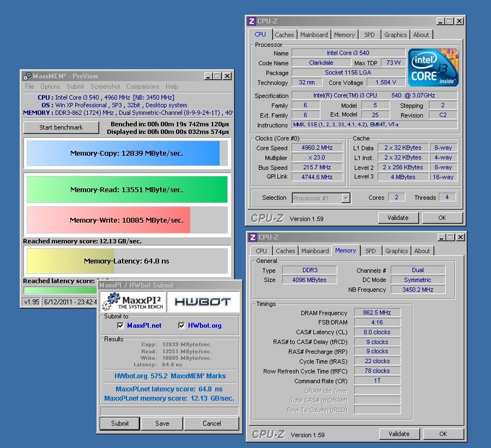Click the MaxxMEM² gear title bar icon
491x448 pixels.
click(27, 76)
